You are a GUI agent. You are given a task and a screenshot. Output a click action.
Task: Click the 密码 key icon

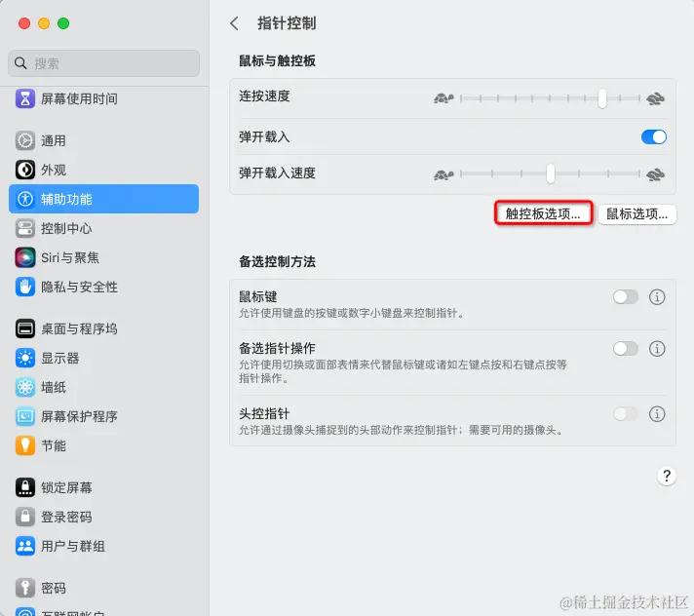pyautogui.click(x=25, y=588)
